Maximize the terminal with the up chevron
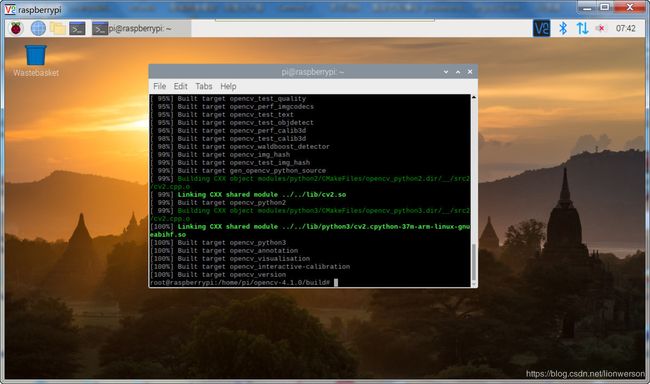Image resolution: width=650 pixels, height=384 pixels. [x=458, y=72]
